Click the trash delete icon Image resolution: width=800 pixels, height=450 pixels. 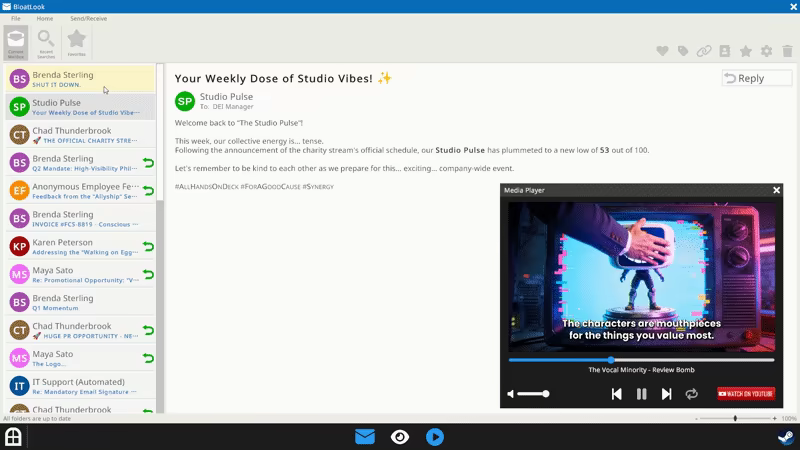[787, 51]
